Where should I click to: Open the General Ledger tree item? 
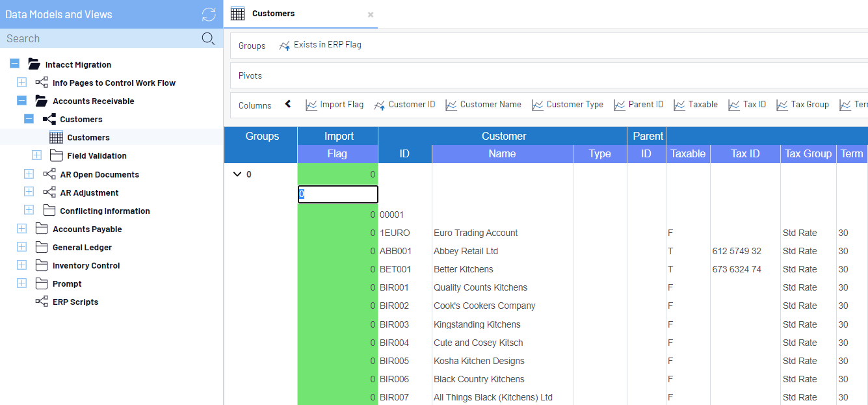tap(82, 247)
